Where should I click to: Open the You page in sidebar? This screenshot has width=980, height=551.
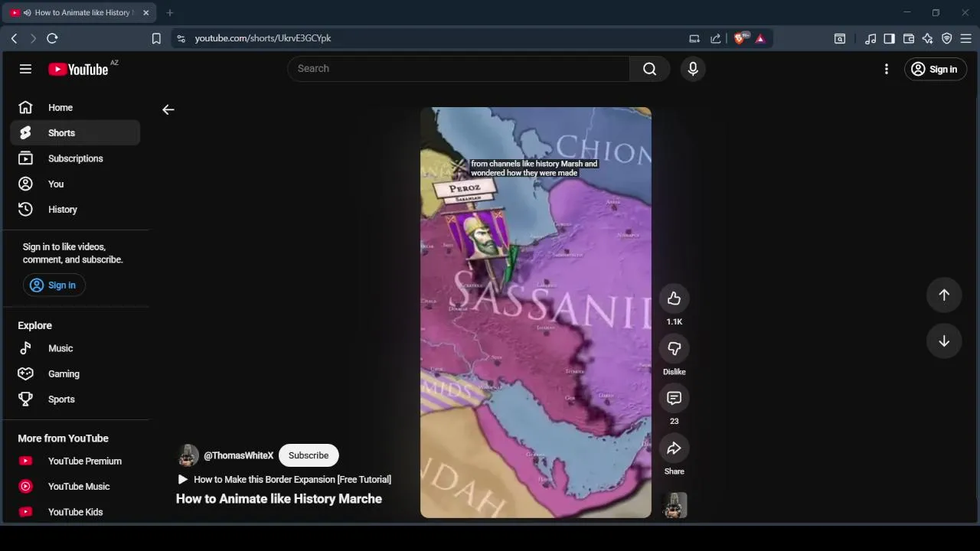(75, 184)
